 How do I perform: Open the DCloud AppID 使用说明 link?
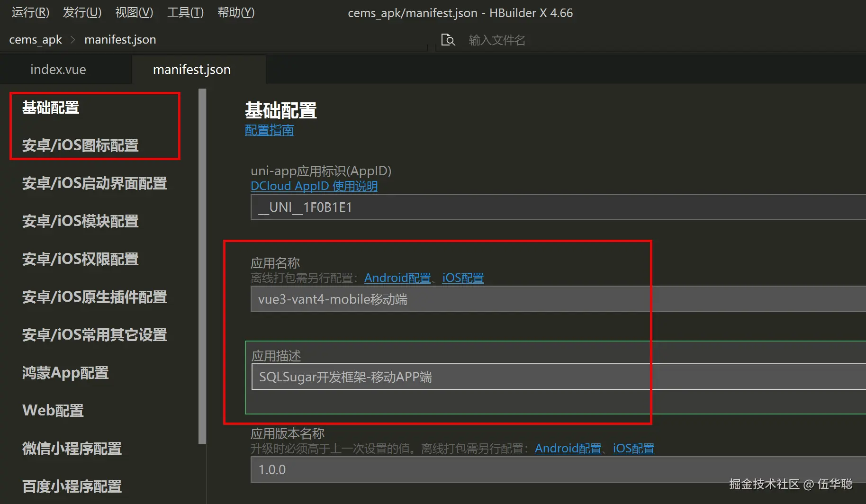pos(314,186)
